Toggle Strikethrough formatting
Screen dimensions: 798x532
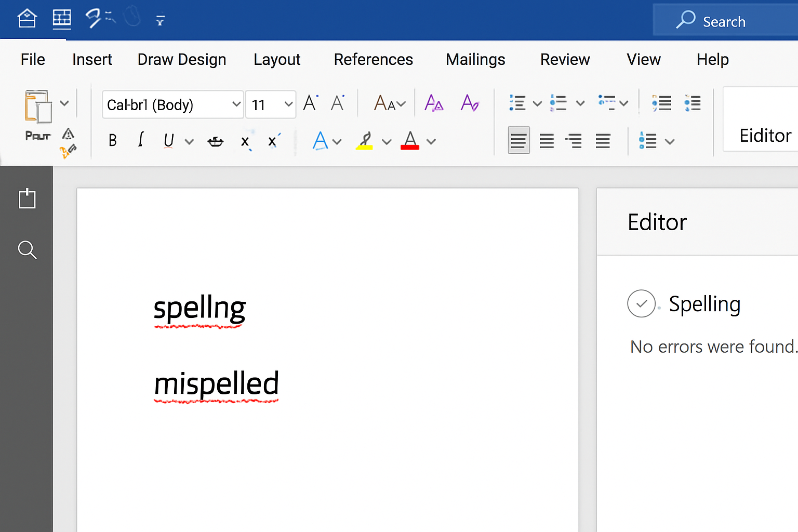215,141
